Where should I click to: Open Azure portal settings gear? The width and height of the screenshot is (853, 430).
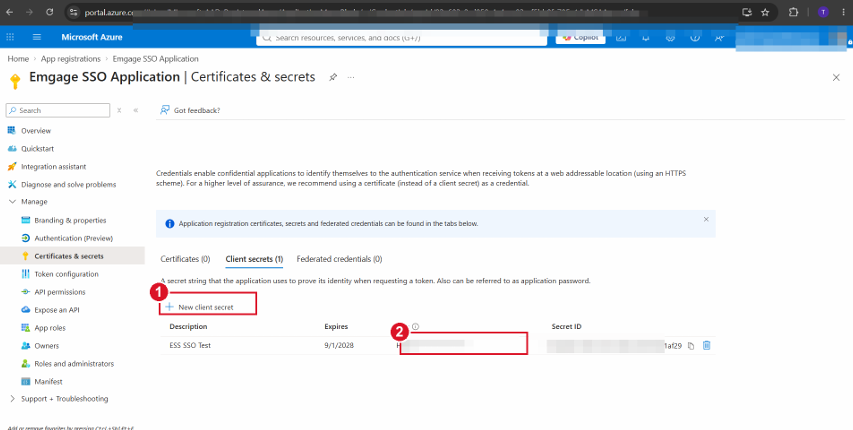coord(670,38)
